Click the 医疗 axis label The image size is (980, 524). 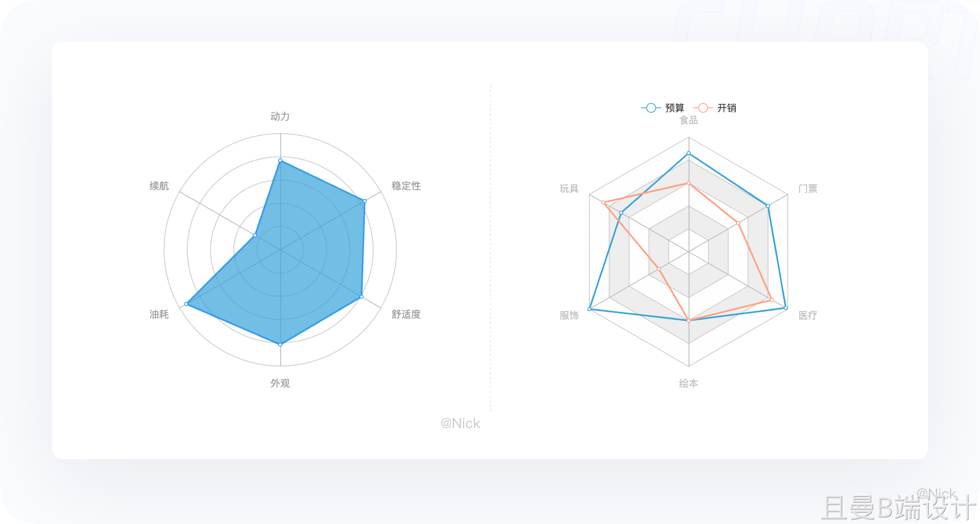(x=808, y=315)
